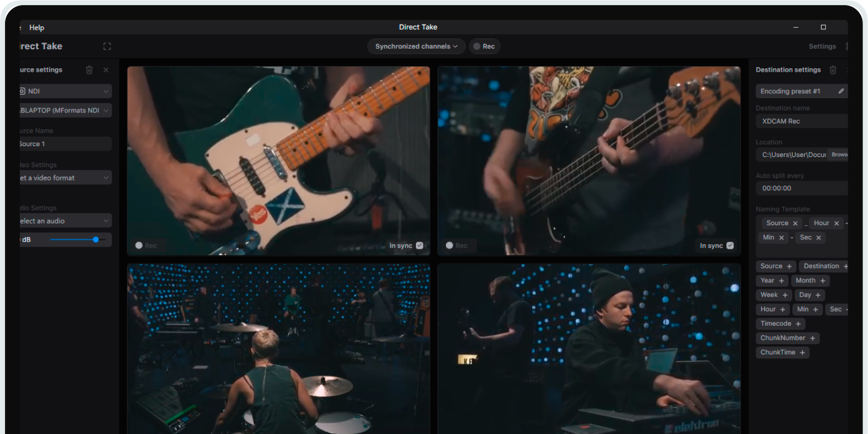Delete destination using trash icon
Image resolution: width=868 pixels, height=434 pixels.
pyautogui.click(x=832, y=70)
